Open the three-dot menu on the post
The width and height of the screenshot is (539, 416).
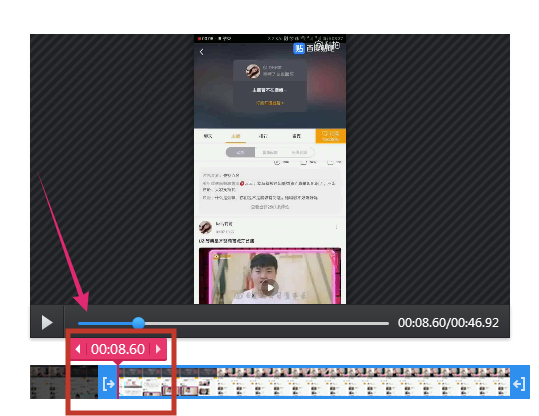tap(336, 227)
